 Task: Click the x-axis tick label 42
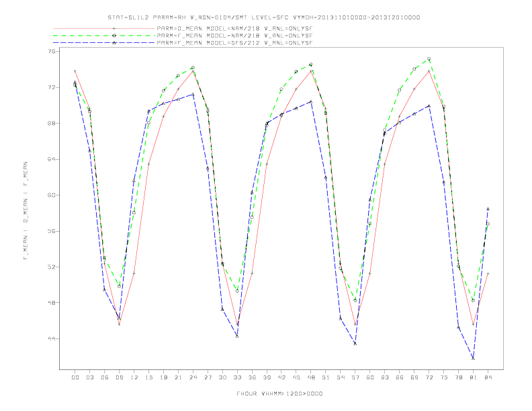click(281, 377)
